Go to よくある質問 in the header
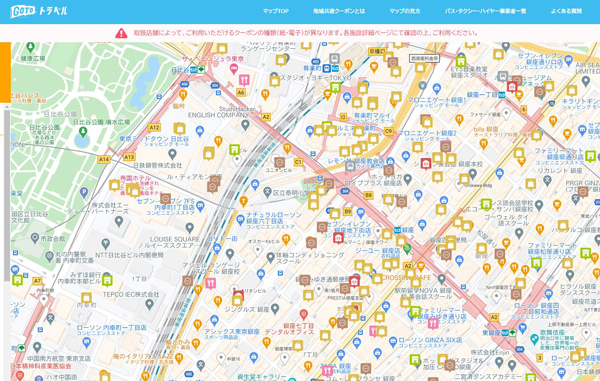 pyautogui.click(x=566, y=11)
